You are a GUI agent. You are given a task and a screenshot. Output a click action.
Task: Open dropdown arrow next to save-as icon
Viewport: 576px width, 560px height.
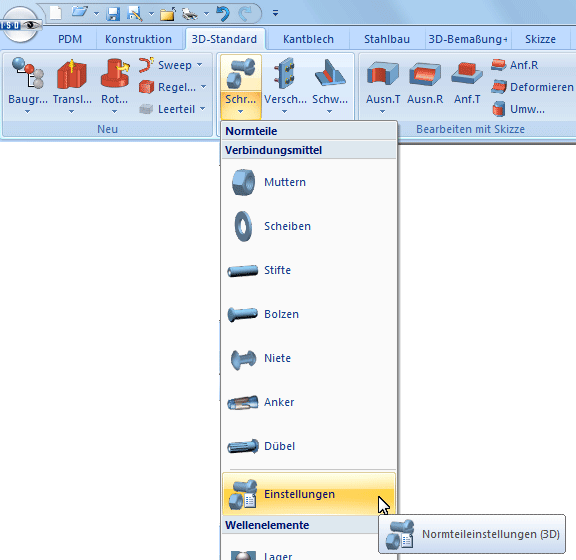[151, 14]
